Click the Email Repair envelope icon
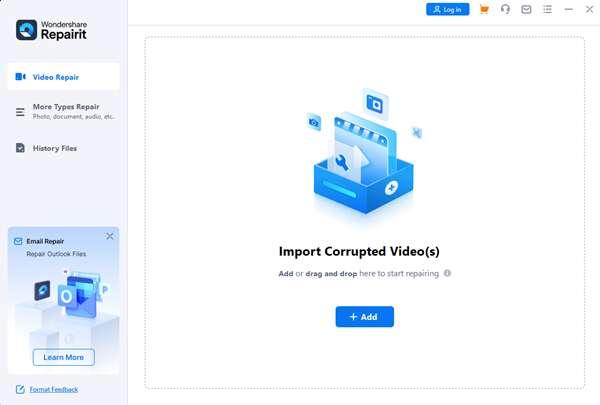The width and height of the screenshot is (600, 405). tap(18, 241)
